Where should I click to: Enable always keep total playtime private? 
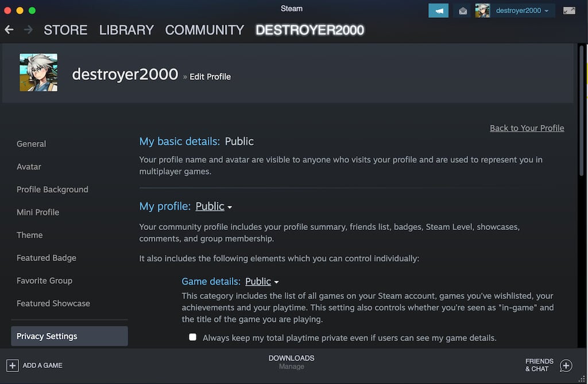click(x=193, y=337)
